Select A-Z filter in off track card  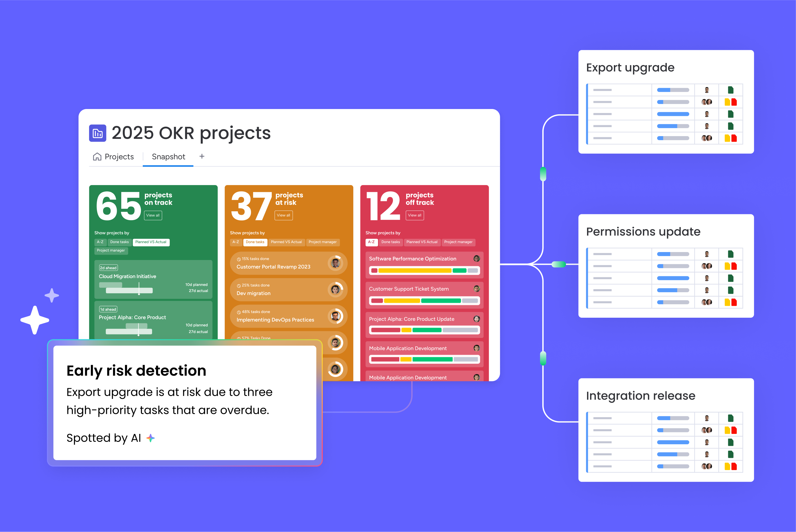point(371,242)
